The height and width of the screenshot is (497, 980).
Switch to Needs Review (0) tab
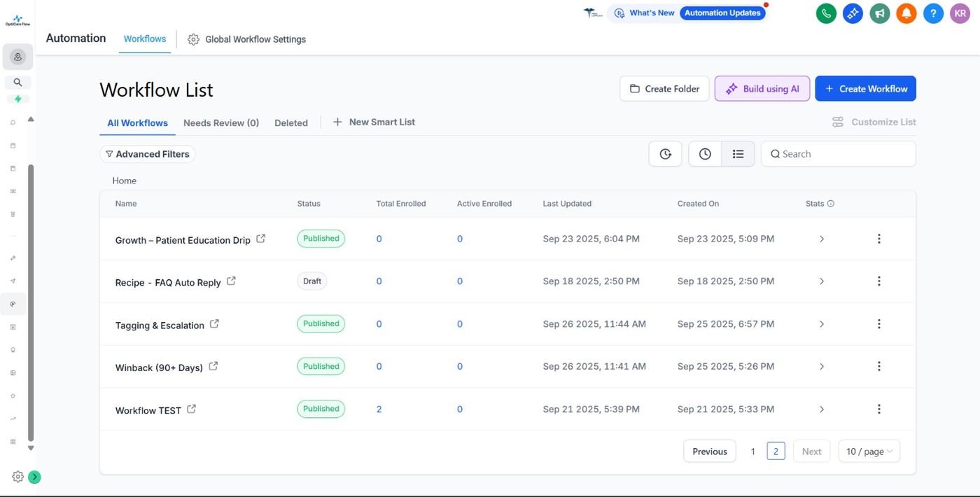tap(221, 122)
